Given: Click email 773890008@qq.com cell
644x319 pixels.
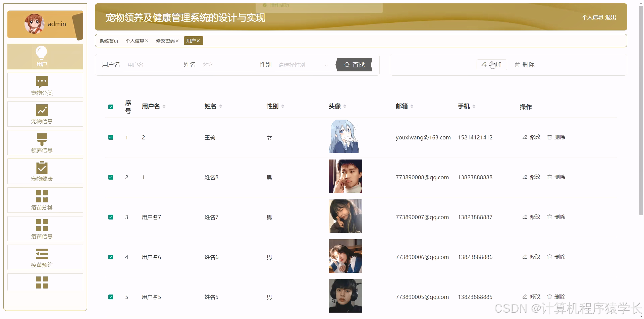Looking at the screenshot, I should click(422, 177).
